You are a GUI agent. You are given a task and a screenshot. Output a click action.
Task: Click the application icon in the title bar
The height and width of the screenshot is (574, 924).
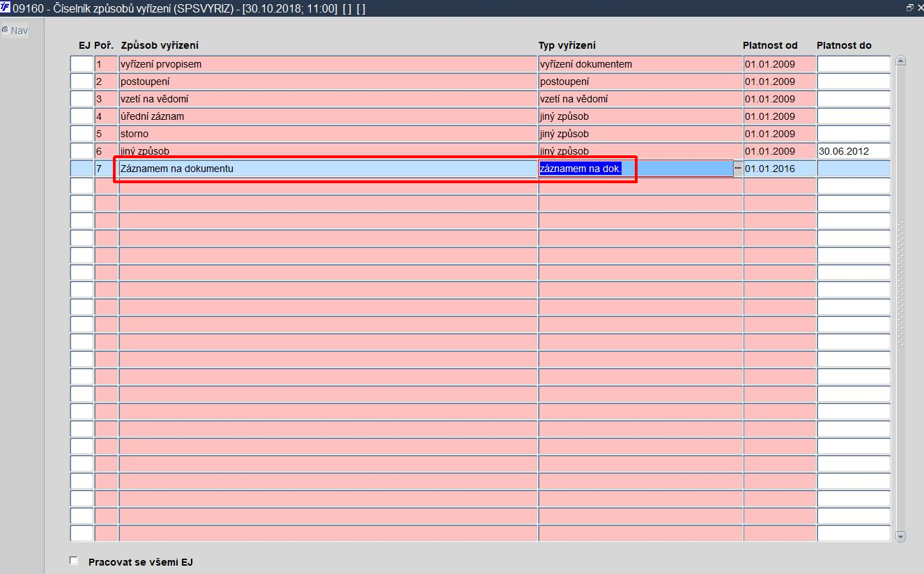click(6, 8)
